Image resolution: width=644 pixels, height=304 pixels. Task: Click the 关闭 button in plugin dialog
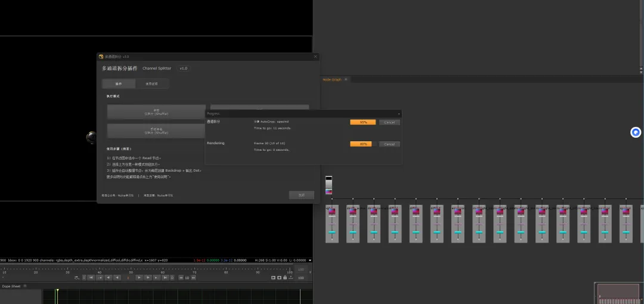coord(302,195)
